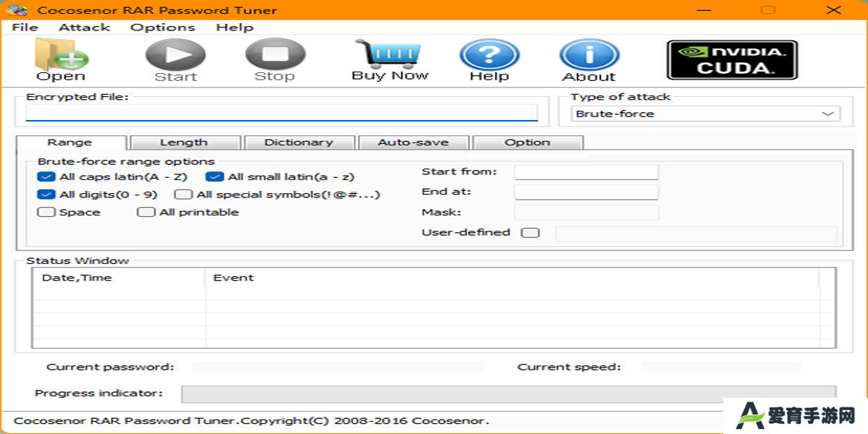Viewport: 868px width, 434px height.
Task: Click the copyright status bar text
Action: click(252, 420)
